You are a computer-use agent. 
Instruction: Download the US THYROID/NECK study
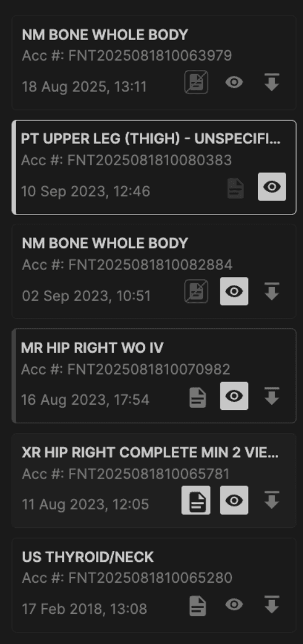(271, 605)
